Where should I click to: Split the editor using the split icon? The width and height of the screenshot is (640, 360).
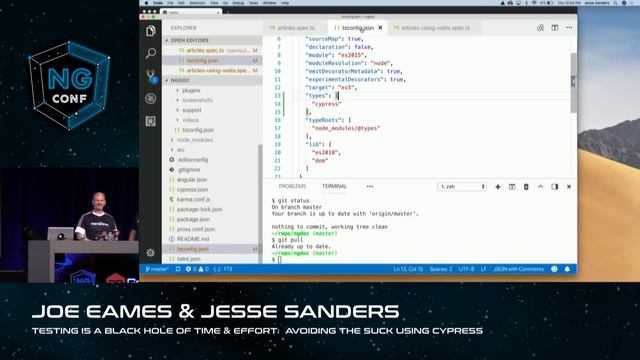pyautogui.click(x=555, y=28)
